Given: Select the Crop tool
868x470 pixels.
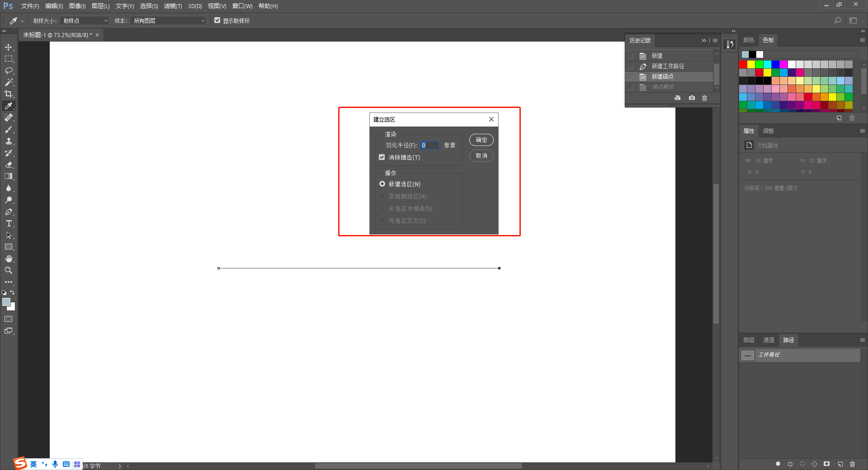Looking at the screenshot, I should [9, 94].
